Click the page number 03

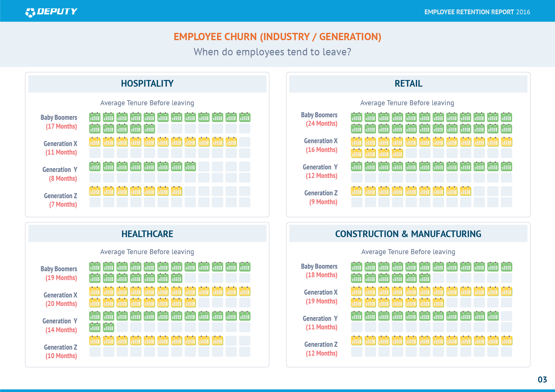(542, 380)
